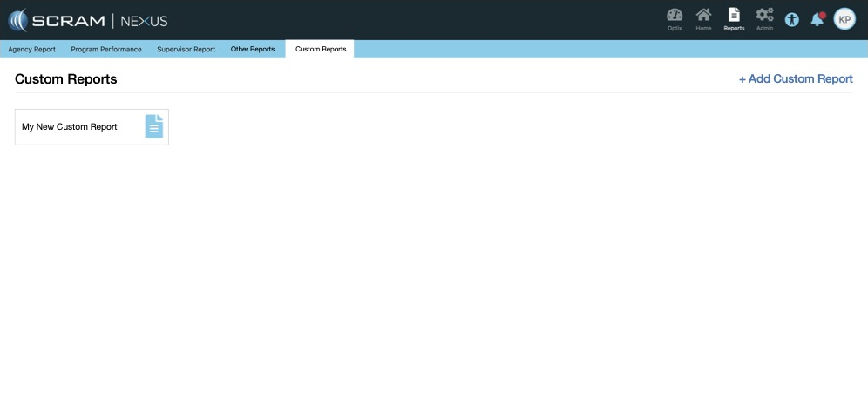Select the Supervisor Report tab

(x=186, y=50)
